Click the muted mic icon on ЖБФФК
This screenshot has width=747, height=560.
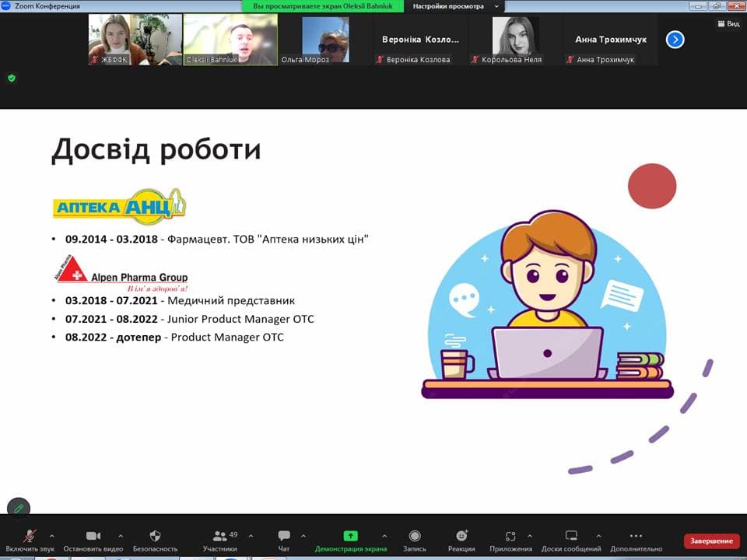(x=95, y=60)
